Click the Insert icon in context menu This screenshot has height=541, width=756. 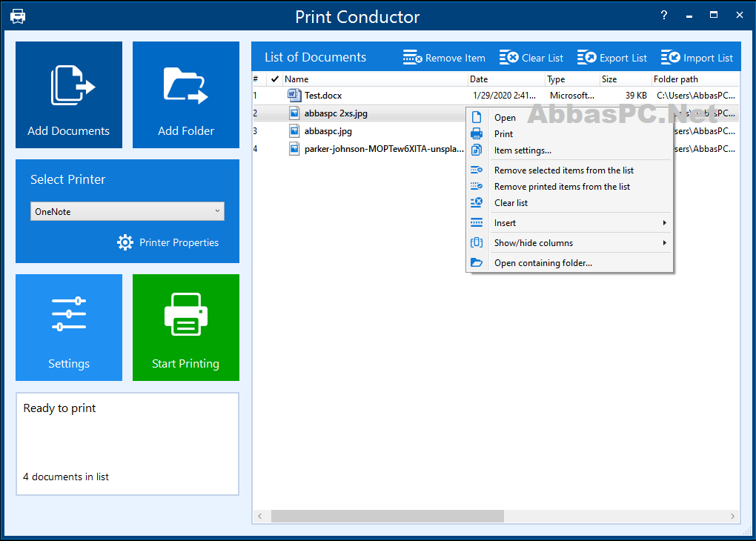[x=477, y=222]
